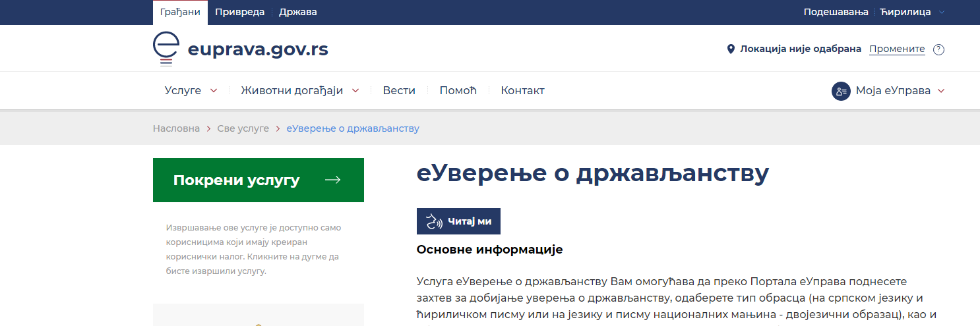Switch to the Држава tab
Image resolution: width=980 pixels, height=326 pixels.
[297, 12]
